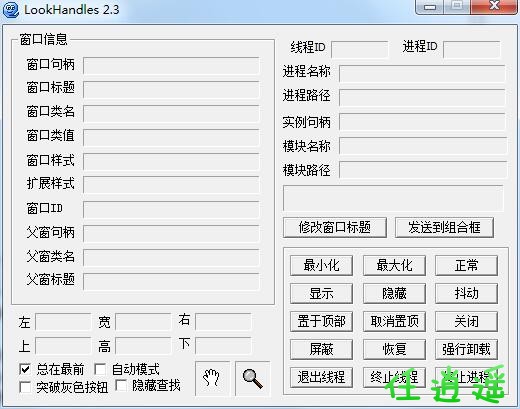
Task: Click the hand finder tool icon
Action: coord(212,378)
